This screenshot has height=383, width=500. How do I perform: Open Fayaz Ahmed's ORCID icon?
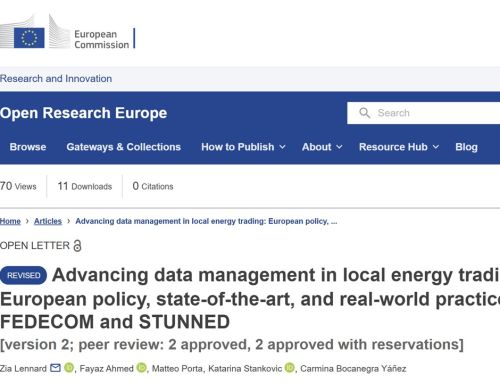click(141, 368)
